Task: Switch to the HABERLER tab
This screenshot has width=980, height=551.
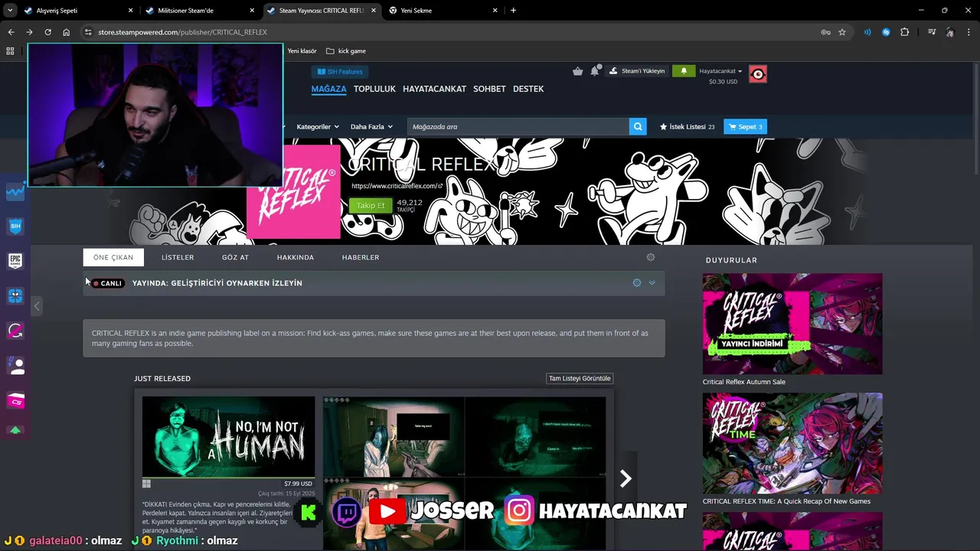Action: [361, 257]
